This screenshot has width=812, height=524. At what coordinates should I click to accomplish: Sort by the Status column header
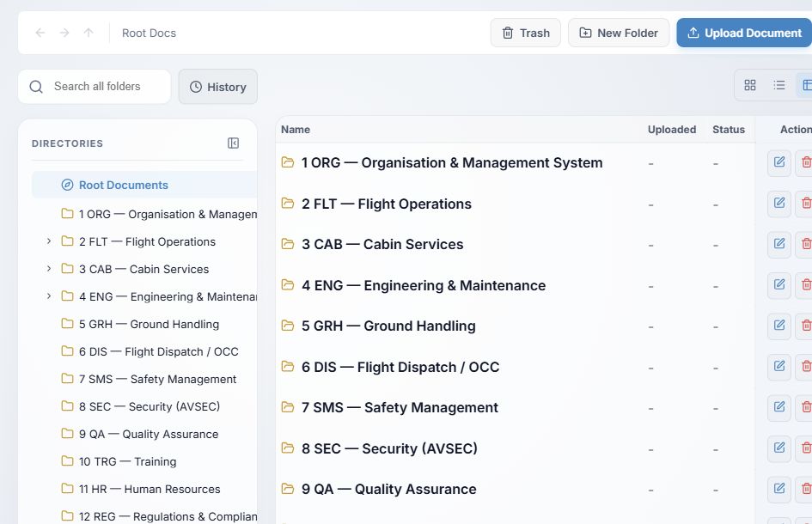(x=728, y=130)
